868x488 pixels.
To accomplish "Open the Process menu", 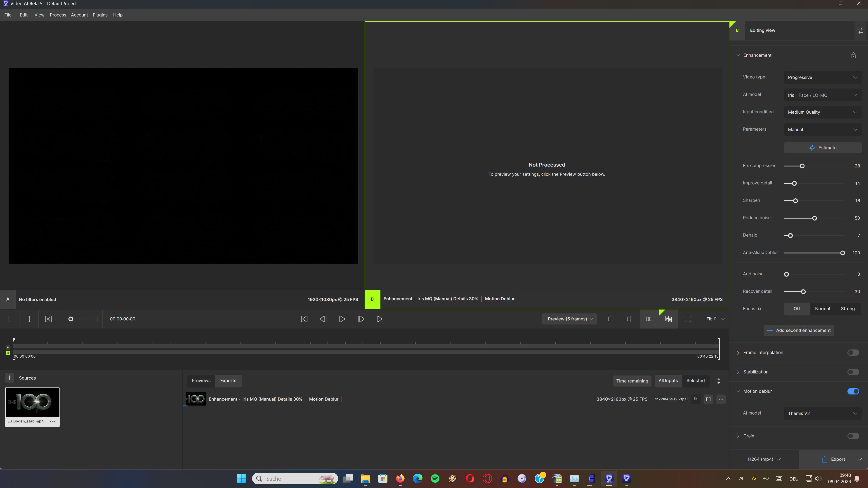I will tap(58, 15).
